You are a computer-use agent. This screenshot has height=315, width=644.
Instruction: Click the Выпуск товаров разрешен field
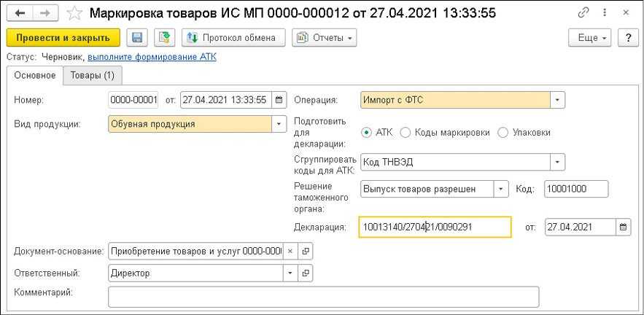[427, 189]
